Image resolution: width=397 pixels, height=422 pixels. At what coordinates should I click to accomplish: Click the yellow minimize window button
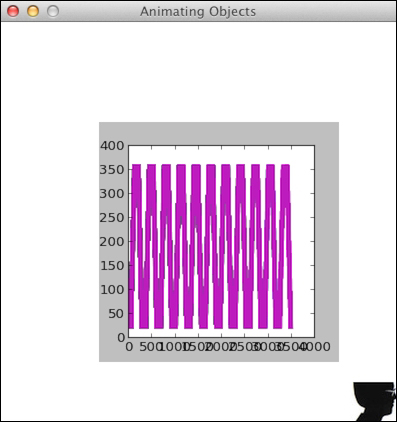point(33,11)
